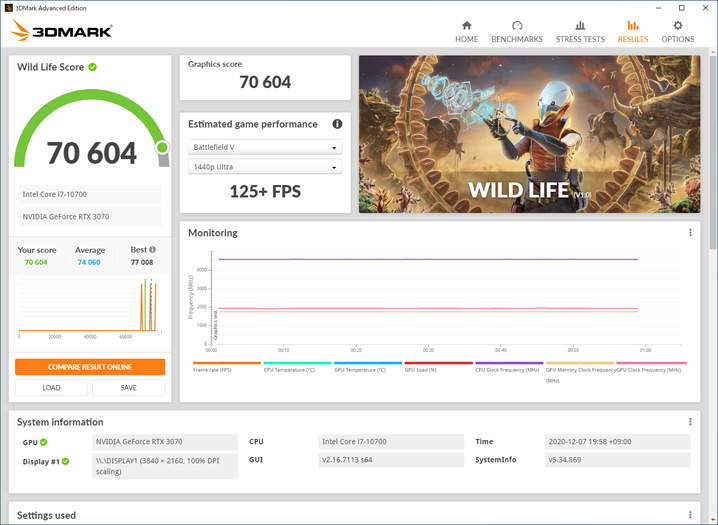Screen dimensions: 718x525
Task: Open the BENCHMARKS tab
Action: 517,32
